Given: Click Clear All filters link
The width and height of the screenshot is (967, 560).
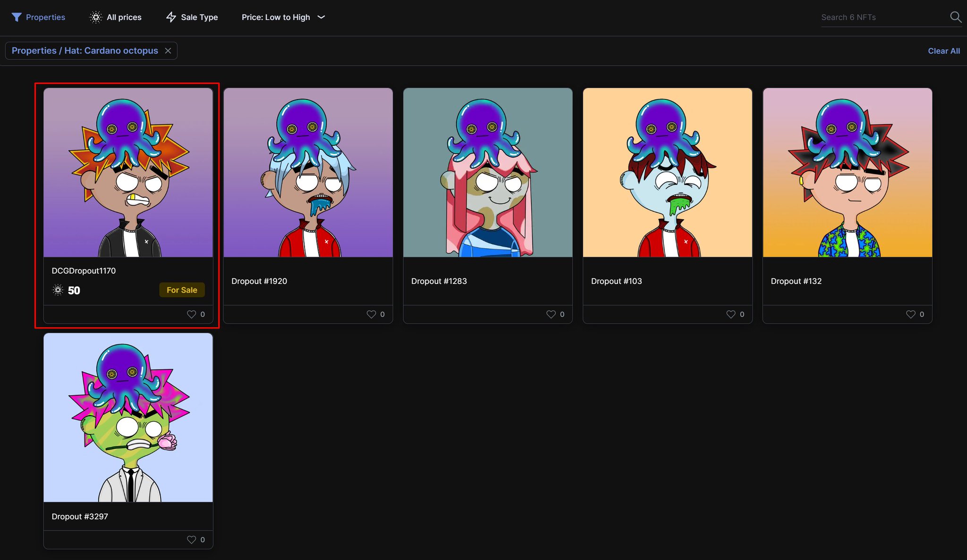Looking at the screenshot, I should click(x=943, y=51).
